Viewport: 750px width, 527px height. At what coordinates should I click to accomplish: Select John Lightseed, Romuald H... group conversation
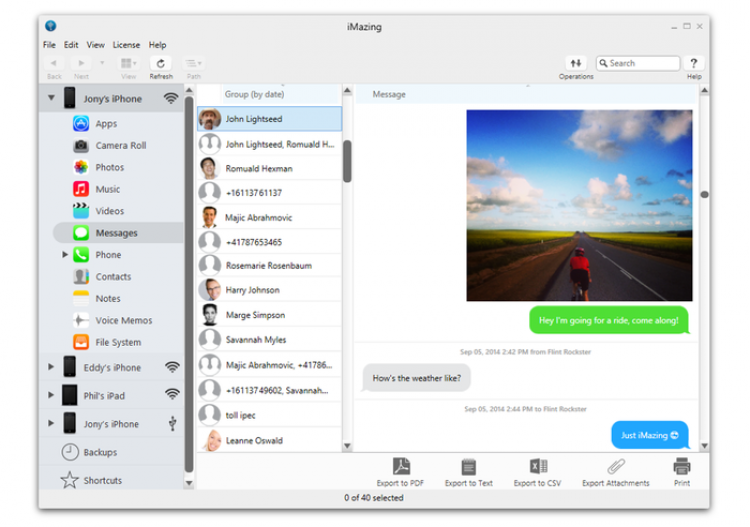(x=270, y=144)
